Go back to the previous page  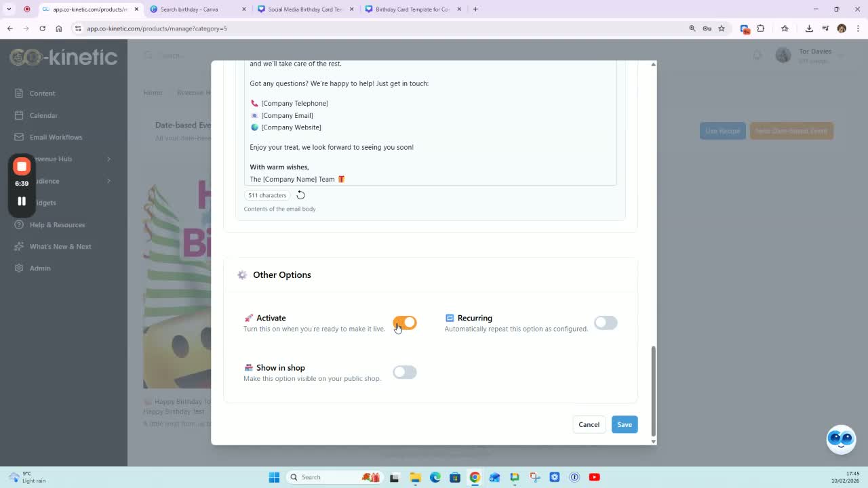(x=9, y=28)
